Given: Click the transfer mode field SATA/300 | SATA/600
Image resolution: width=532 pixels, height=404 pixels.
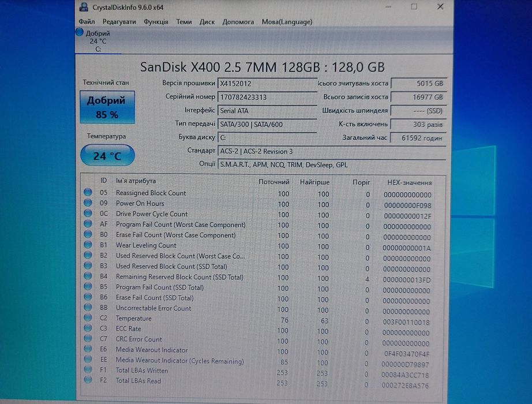Looking at the screenshot, I should (267, 124).
